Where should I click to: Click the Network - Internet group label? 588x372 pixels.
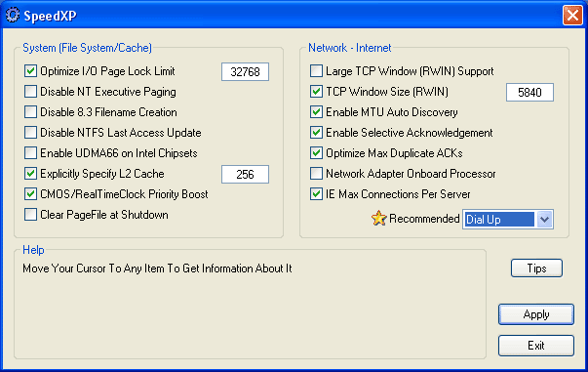click(350, 48)
